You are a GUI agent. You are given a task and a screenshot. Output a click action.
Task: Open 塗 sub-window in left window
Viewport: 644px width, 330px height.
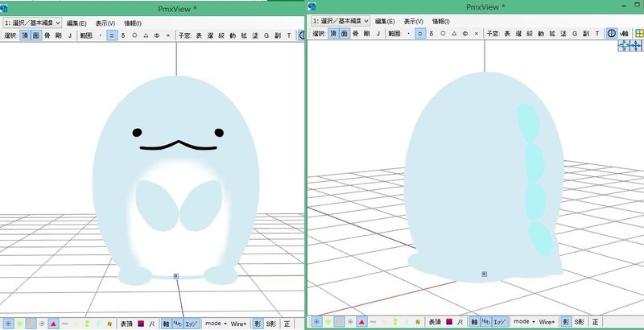click(255, 35)
